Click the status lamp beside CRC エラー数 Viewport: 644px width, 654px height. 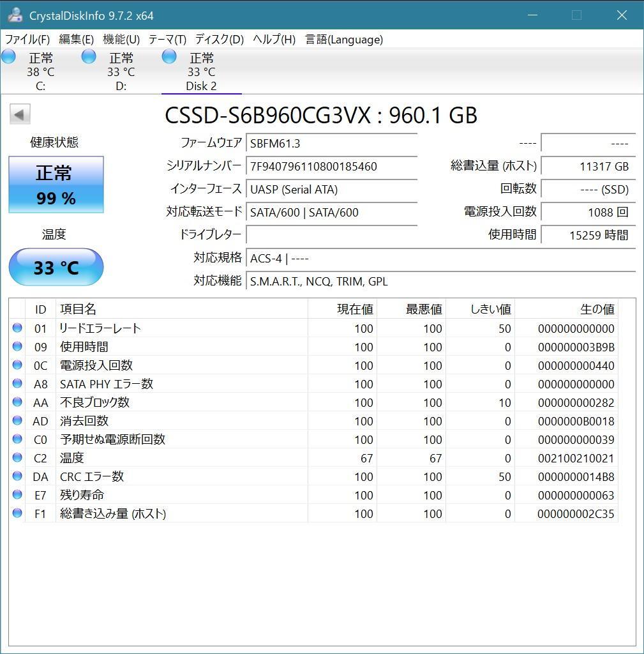tap(17, 476)
